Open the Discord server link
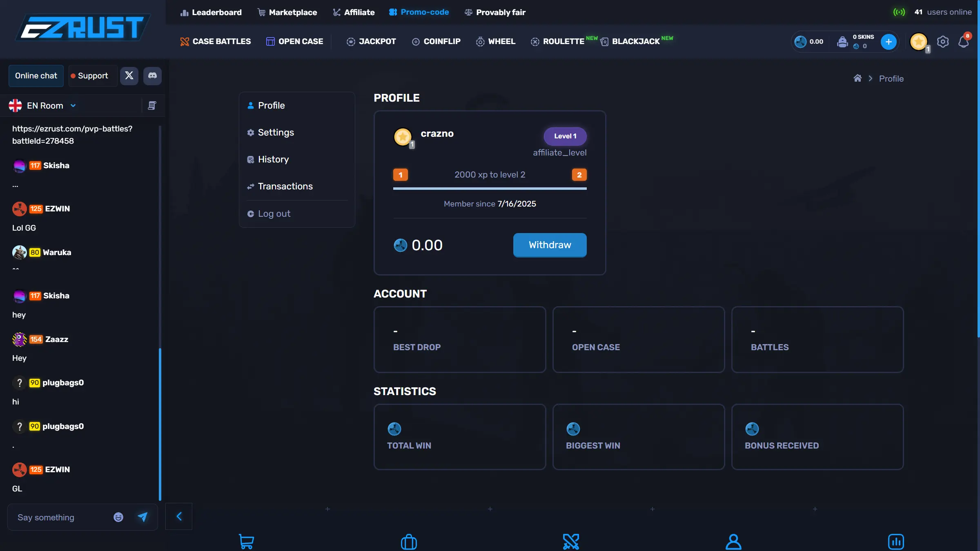Viewport: 980px width, 551px height. point(152,76)
